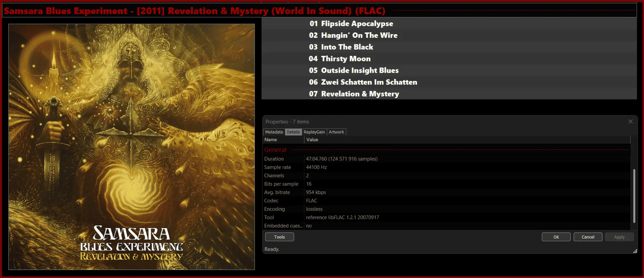Select the Codec FLAC value

click(x=311, y=201)
